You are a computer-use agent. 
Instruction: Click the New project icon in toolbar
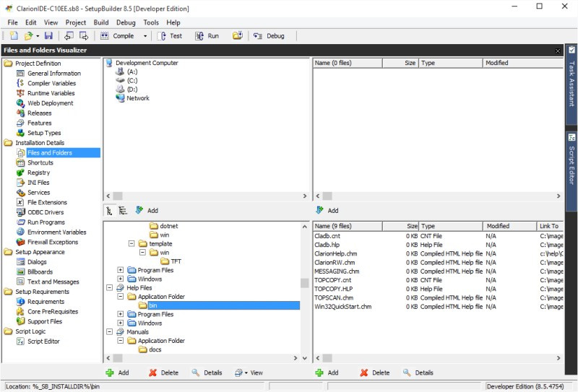coord(14,36)
